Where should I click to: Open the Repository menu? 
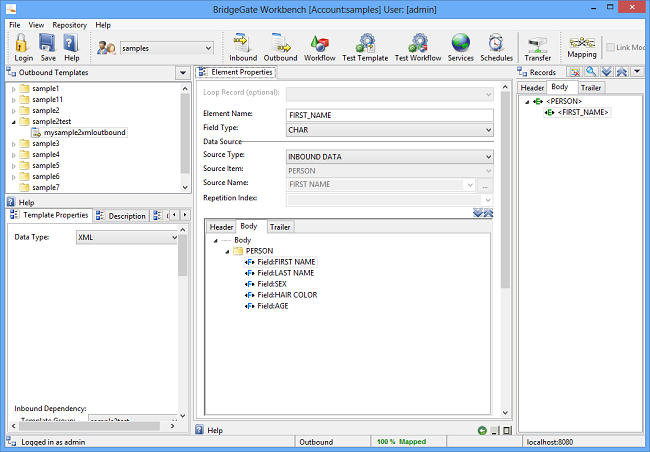(x=70, y=25)
